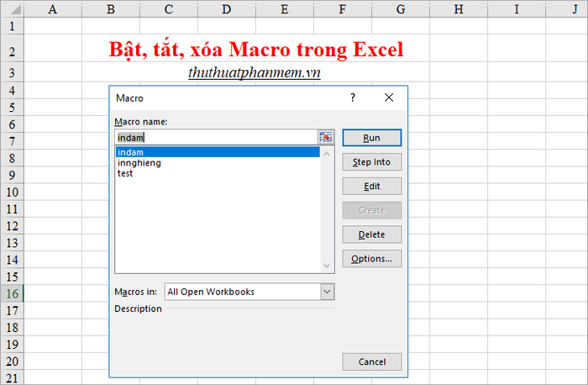Click the Step Into button
Image resolution: width=588 pixels, height=385 pixels.
coord(371,162)
